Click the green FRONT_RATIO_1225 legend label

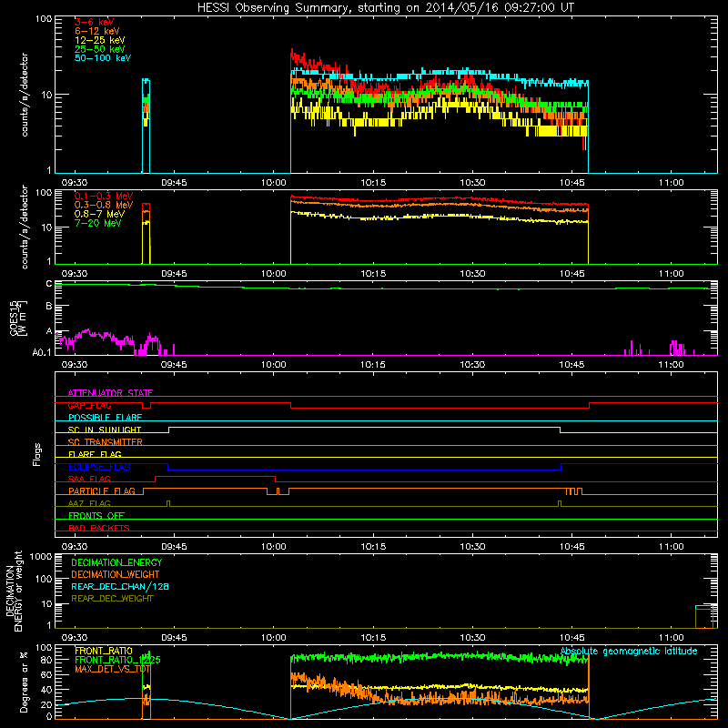click(x=117, y=660)
